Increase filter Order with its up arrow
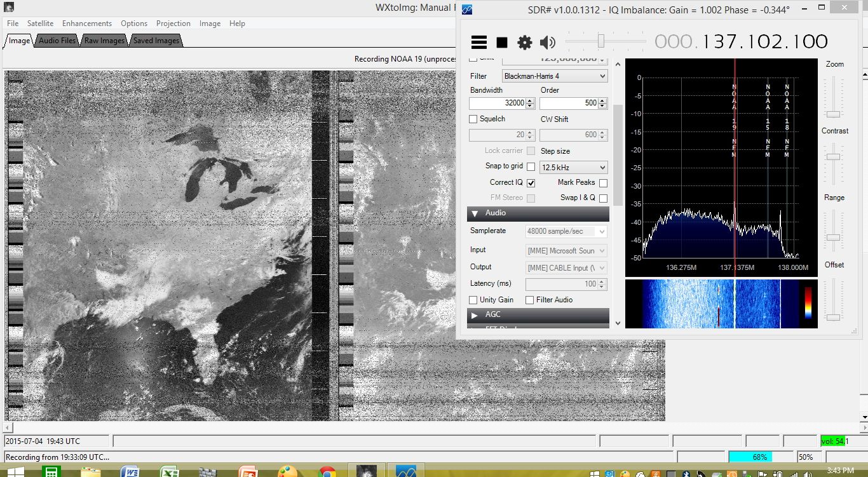Image resolution: width=868 pixels, height=477 pixels. coord(602,100)
